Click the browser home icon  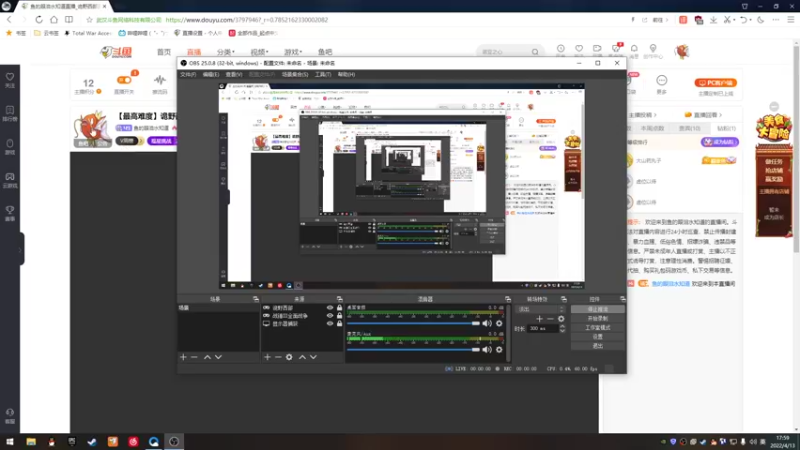click(54, 20)
